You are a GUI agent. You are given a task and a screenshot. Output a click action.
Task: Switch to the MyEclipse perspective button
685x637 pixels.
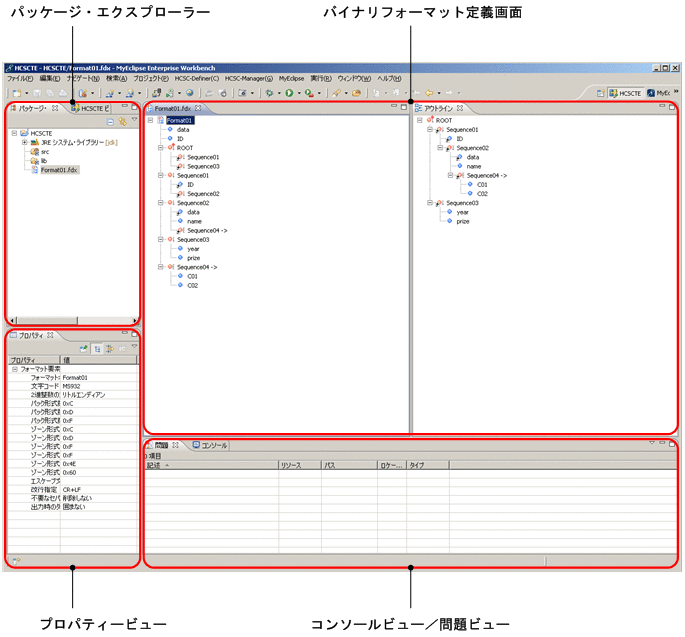(659, 93)
